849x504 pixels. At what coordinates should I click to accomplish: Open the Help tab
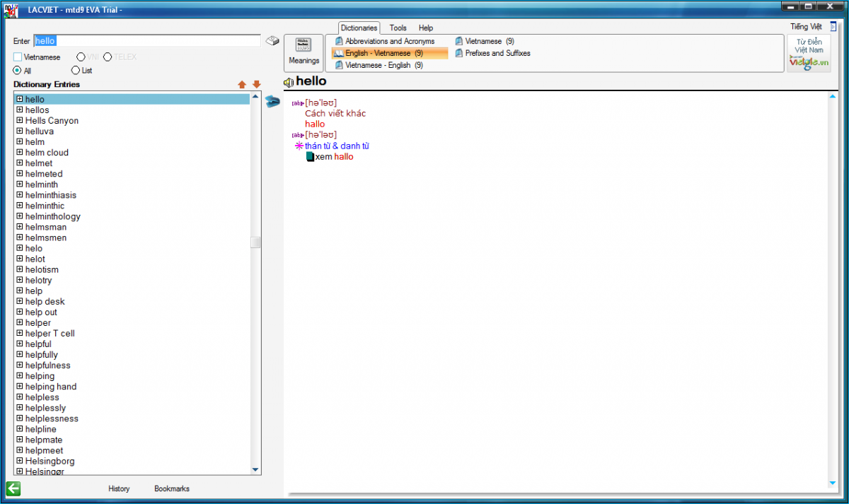pos(425,28)
